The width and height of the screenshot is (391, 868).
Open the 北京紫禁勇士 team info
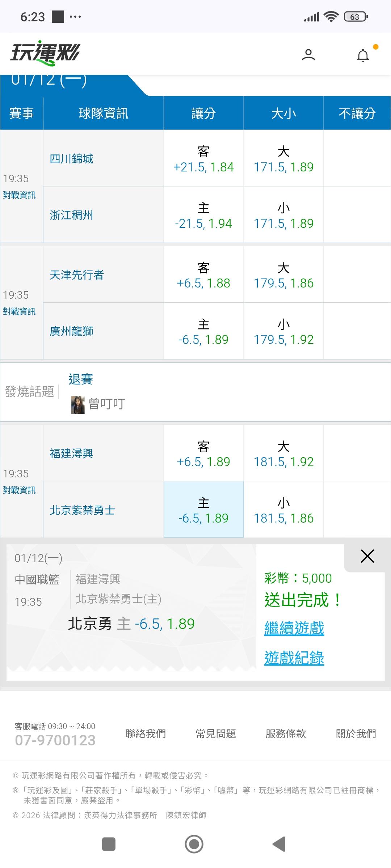pos(83,510)
